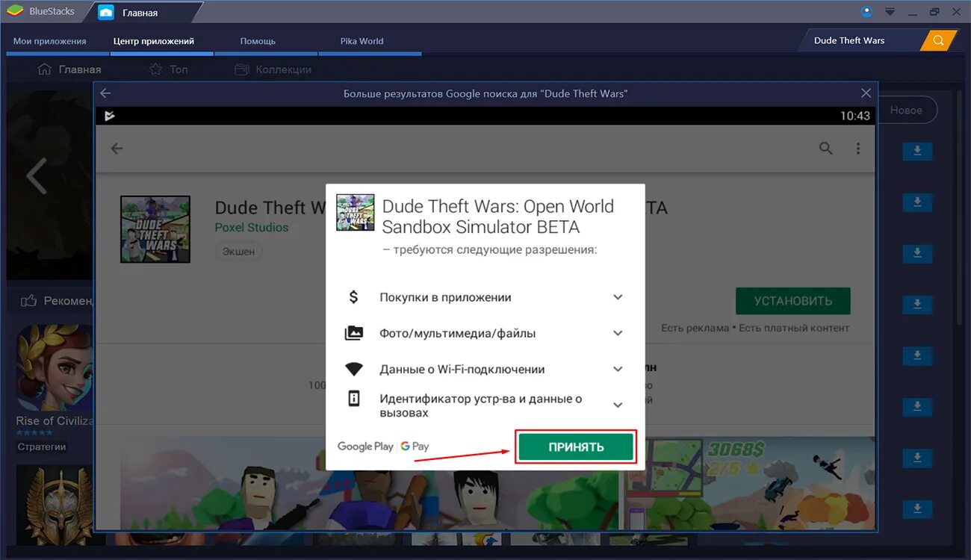The height and width of the screenshot is (560, 971).
Task: Click the G Pay logo in dialog
Action: (415, 447)
